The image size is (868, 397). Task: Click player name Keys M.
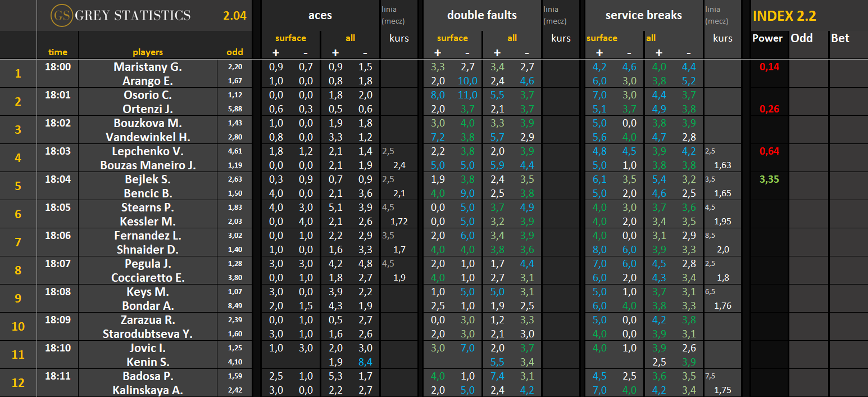(148, 292)
